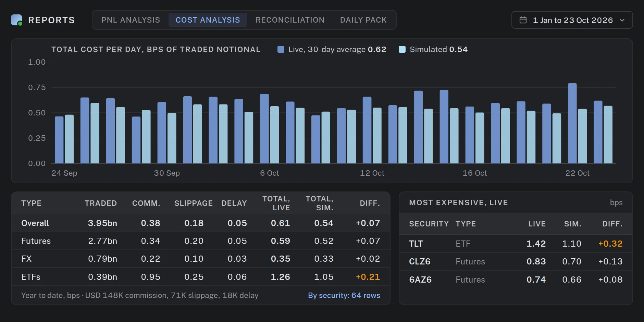The image size is (644, 322).
Task: Click the '1 Jan to 23 Oct 2026' date text
Action: (x=573, y=20)
